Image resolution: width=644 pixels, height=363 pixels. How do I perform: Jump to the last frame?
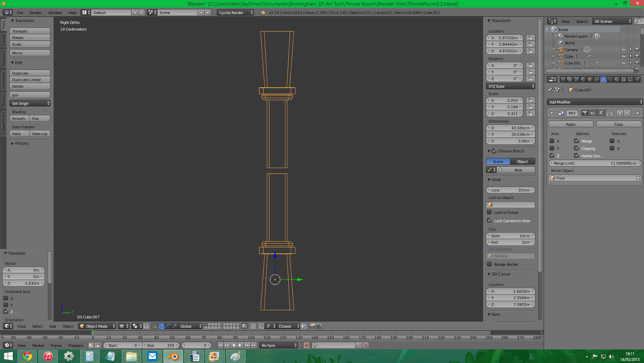click(254, 345)
